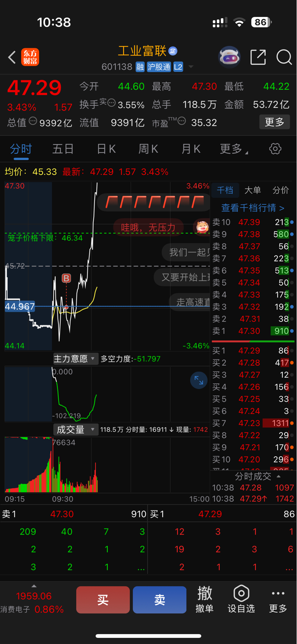Switch to the 五日 tab
This screenshot has height=644, width=297.
(63, 149)
